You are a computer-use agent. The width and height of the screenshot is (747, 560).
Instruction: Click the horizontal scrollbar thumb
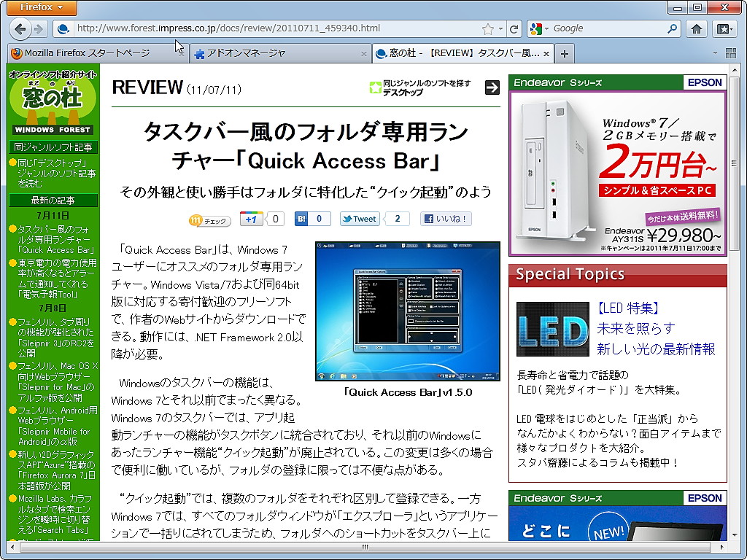365,547
